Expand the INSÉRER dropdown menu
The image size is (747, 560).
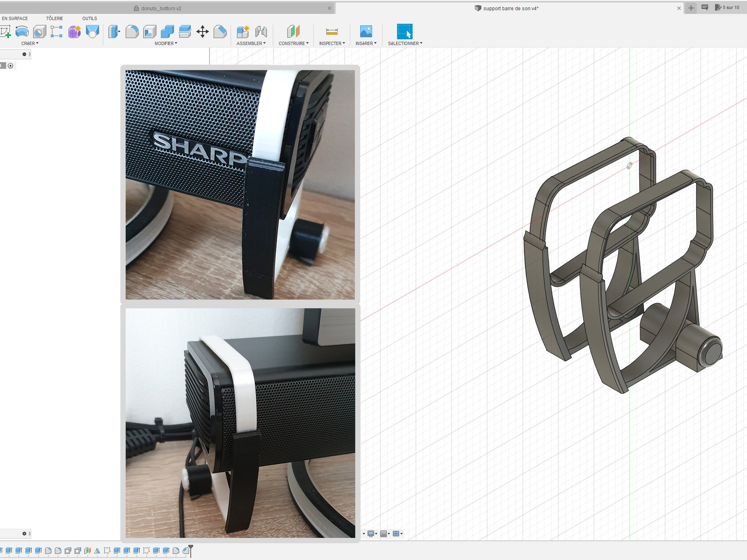click(x=366, y=43)
